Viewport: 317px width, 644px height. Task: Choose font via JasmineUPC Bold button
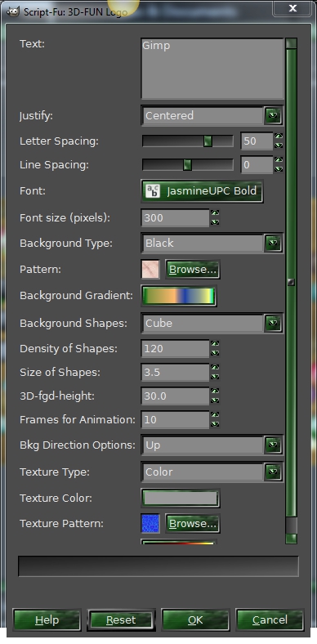[x=202, y=191]
